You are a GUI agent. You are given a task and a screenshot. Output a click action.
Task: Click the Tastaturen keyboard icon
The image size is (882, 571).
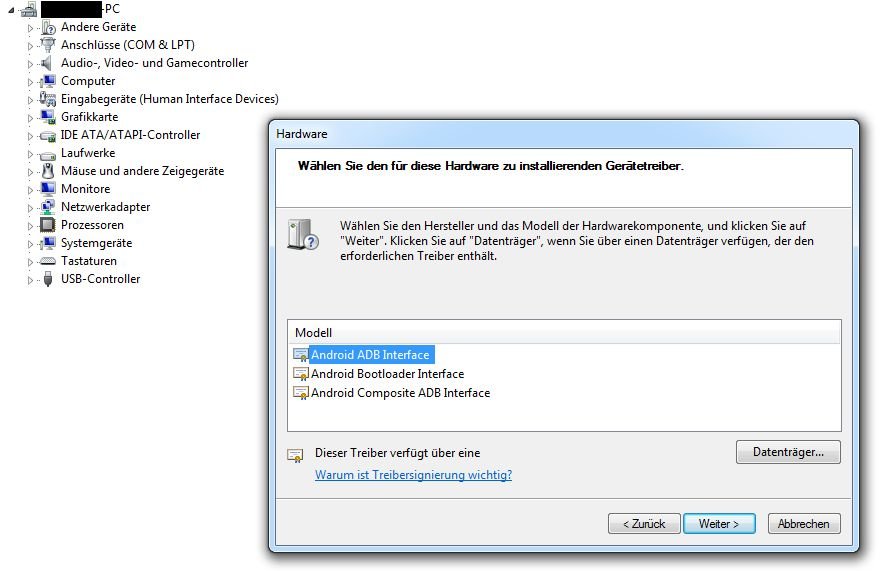48,261
